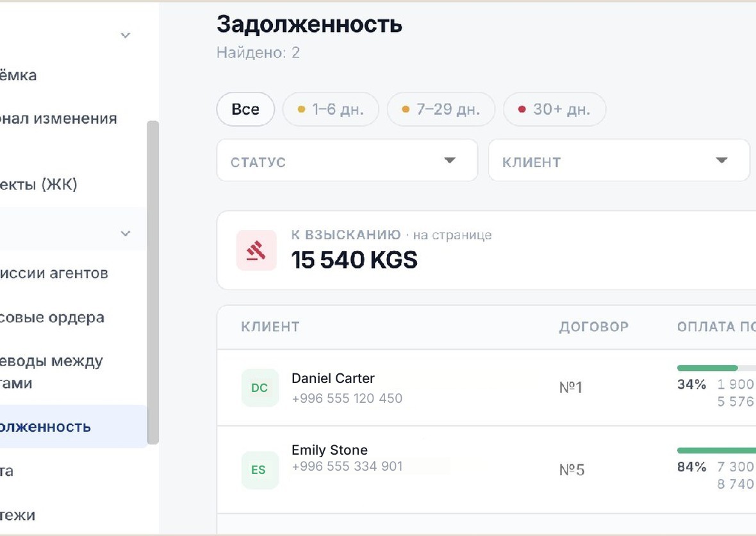The width and height of the screenshot is (756, 536).
Task: Open the change journal sidebar item
Action: tap(58, 118)
